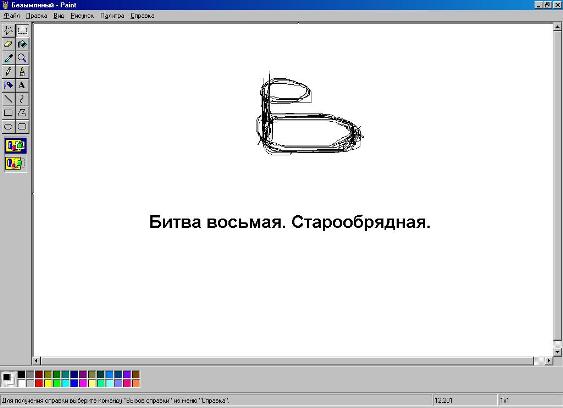Select the Text tool labeled A
Image resolution: width=563 pixels, height=408 pixels.
22,85
